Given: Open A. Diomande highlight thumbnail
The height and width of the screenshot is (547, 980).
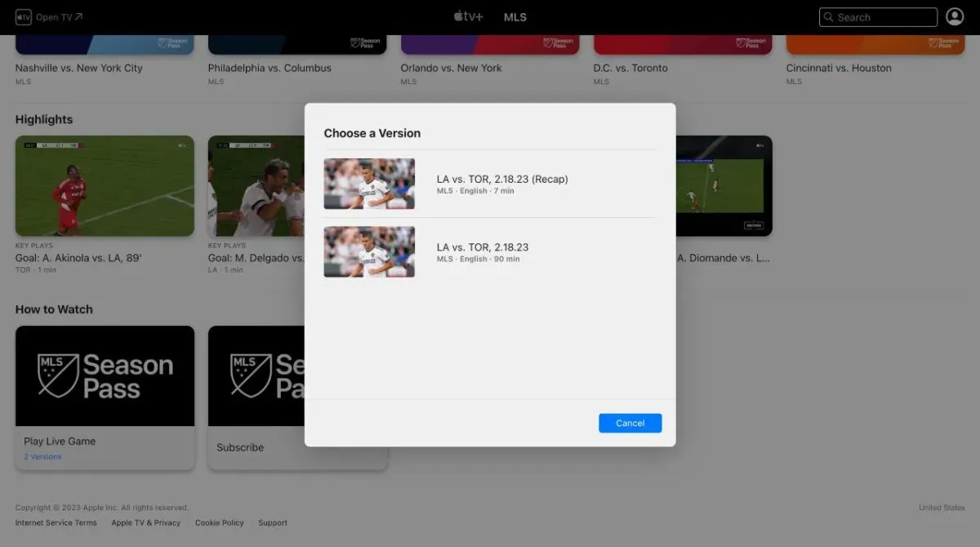Looking at the screenshot, I should tap(724, 185).
